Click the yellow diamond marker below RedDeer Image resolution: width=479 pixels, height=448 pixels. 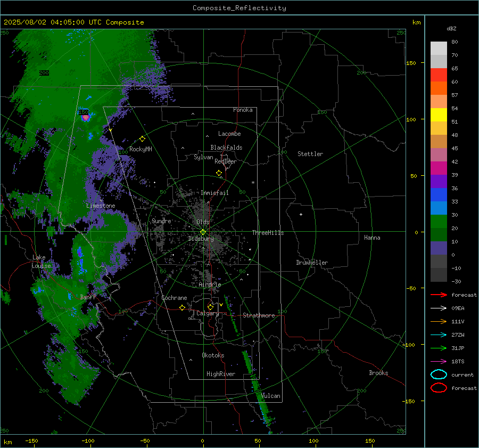[219, 173]
